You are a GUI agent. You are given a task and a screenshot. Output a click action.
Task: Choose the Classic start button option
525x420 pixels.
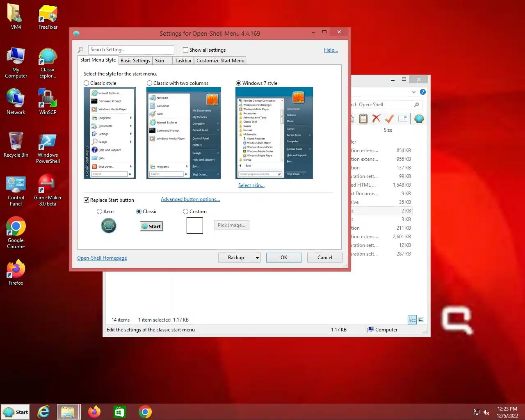pos(139,212)
